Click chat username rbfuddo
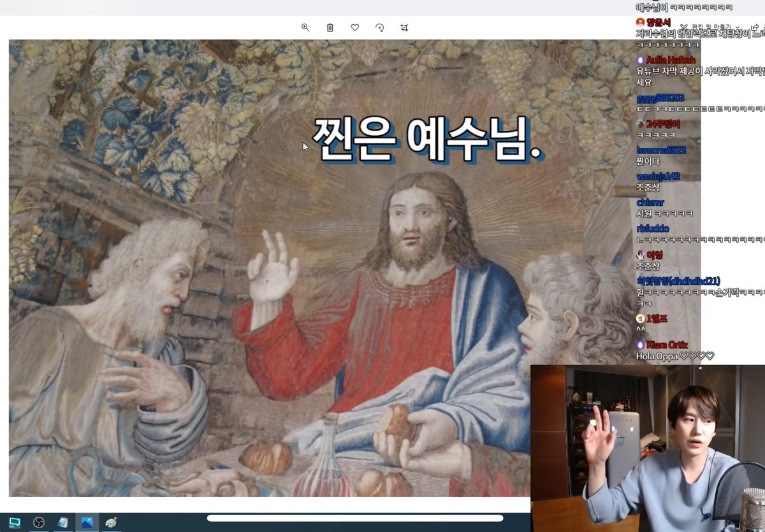The height and width of the screenshot is (532, 765). [653, 228]
